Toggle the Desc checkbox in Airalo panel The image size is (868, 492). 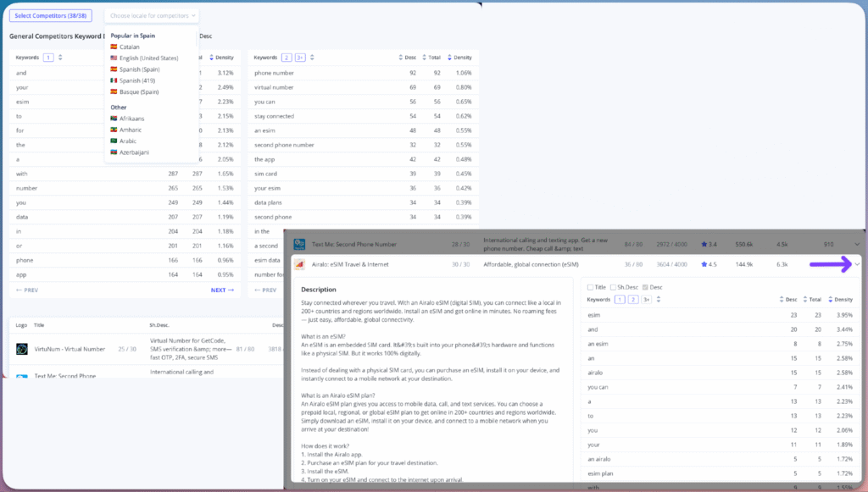point(646,287)
